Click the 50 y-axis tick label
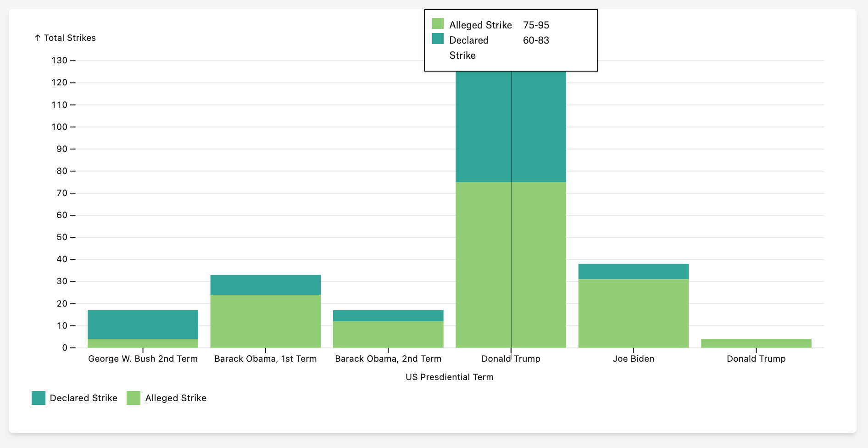Image resolution: width=868 pixels, height=448 pixels. click(62, 237)
